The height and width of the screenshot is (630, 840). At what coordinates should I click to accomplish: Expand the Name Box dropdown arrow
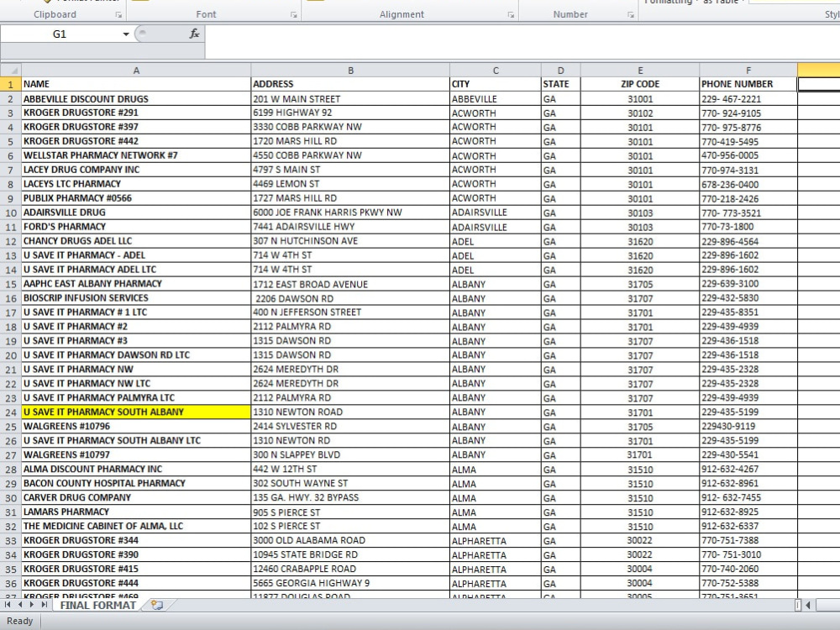126,34
